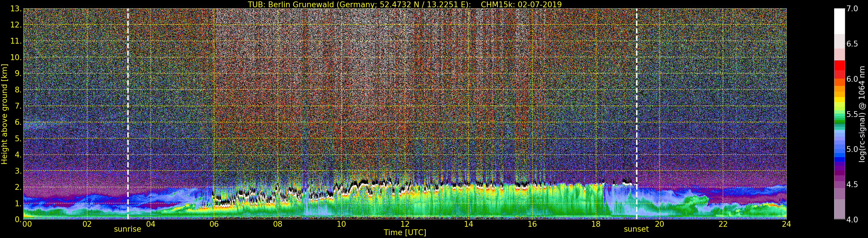This screenshot has width=868, height=238.
Task: Click the y-axis tick label '7.'
Action: tap(18, 106)
